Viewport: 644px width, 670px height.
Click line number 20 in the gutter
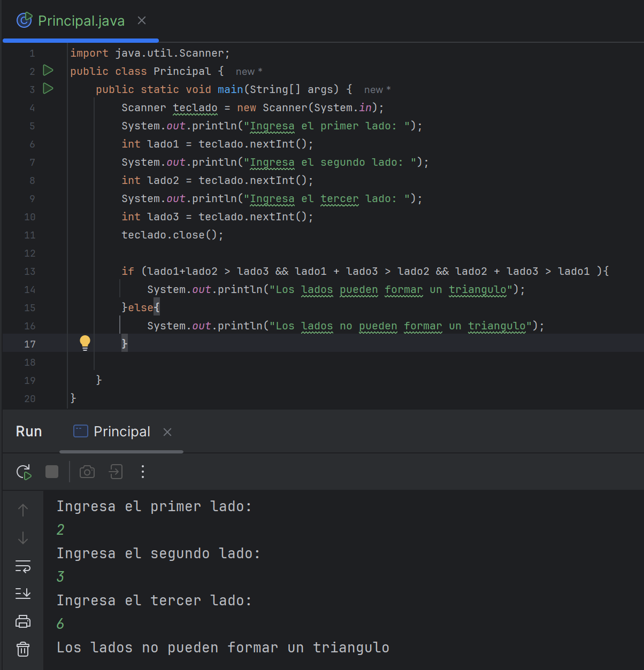coord(30,399)
